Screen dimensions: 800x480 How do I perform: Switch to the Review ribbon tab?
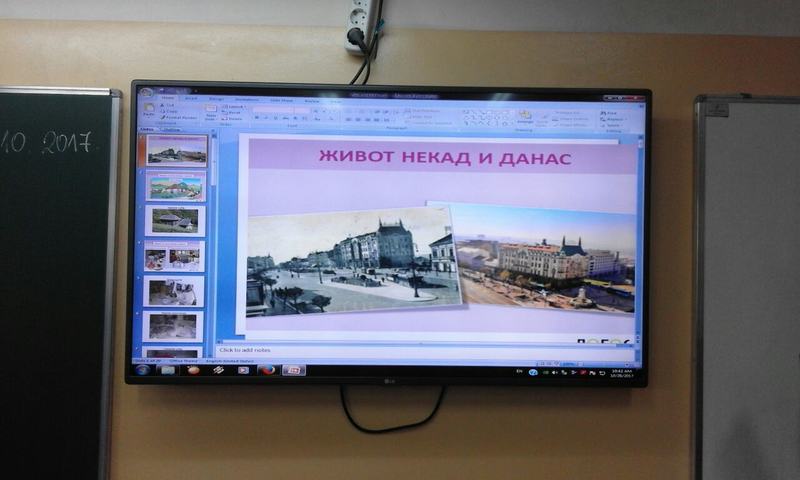pos(312,100)
